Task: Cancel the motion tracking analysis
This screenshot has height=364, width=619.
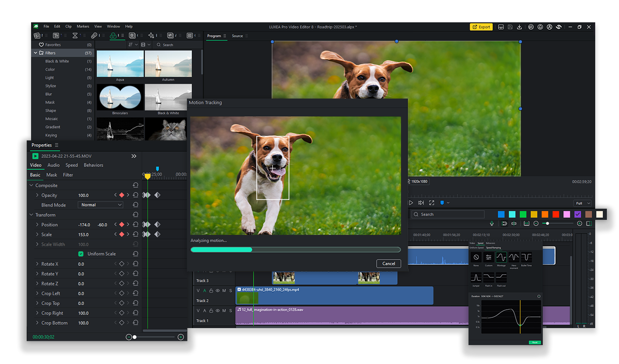Action: (388, 264)
